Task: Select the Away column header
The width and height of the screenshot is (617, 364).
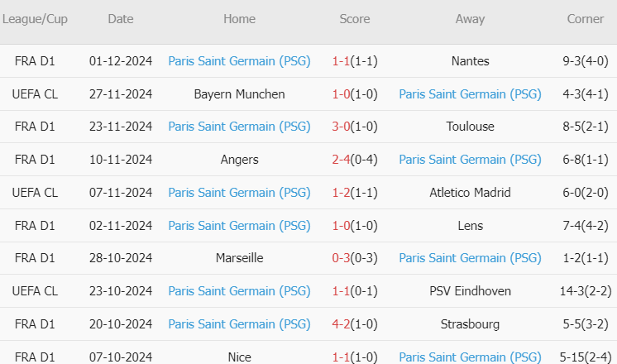Action: pyautogui.click(x=470, y=19)
